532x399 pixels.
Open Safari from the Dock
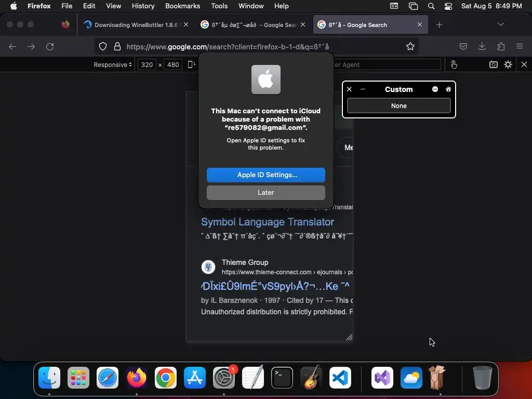click(108, 378)
